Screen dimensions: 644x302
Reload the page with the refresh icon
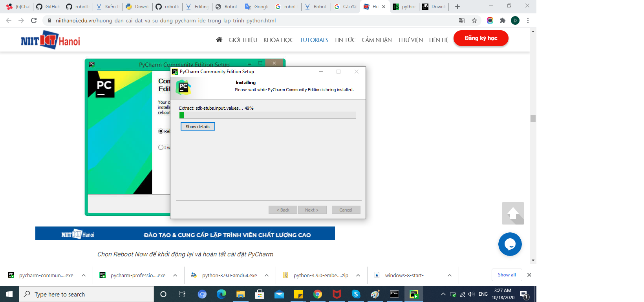pyautogui.click(x=34, y=20)
